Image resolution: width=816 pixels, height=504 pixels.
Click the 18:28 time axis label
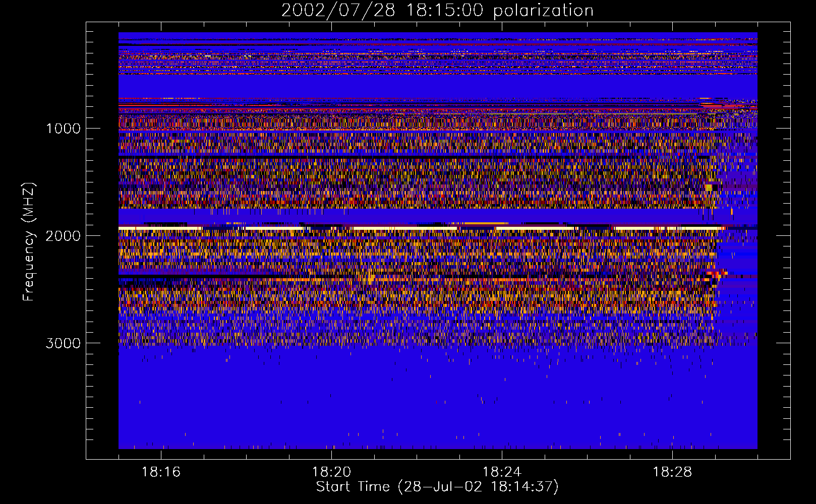(x=672, y=472)
